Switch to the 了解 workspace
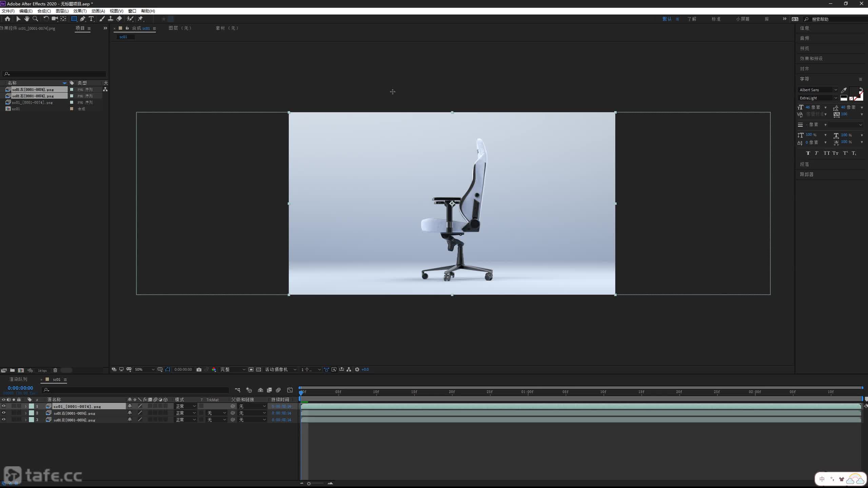The width and height of the screenshot is (868, 488). click(x=692, y=19)
